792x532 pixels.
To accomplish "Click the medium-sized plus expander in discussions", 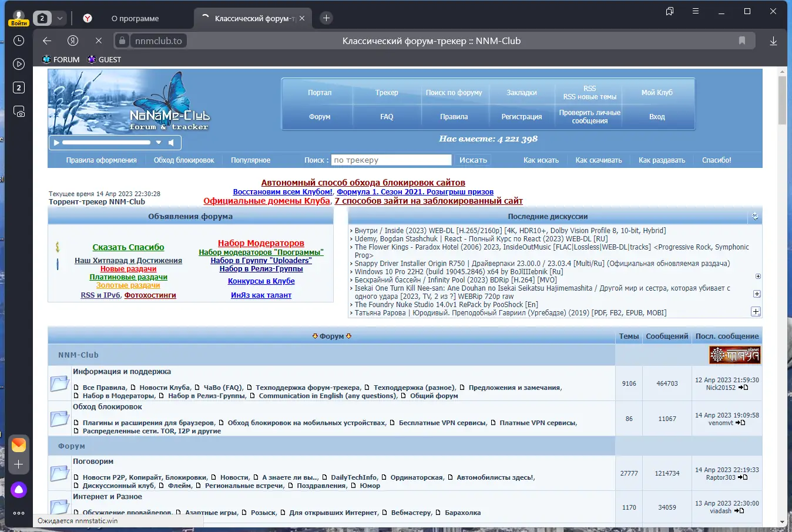I will (x=757, y=294).
